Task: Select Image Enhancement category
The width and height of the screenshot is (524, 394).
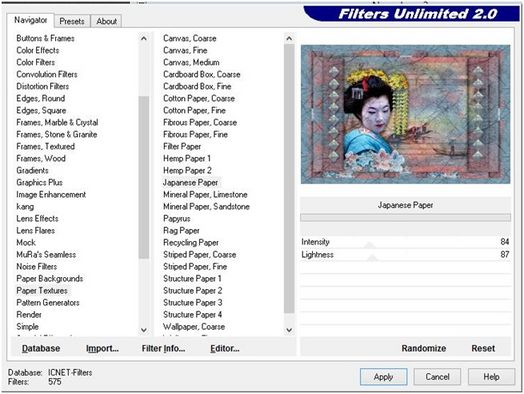Action: pos(51,195)
